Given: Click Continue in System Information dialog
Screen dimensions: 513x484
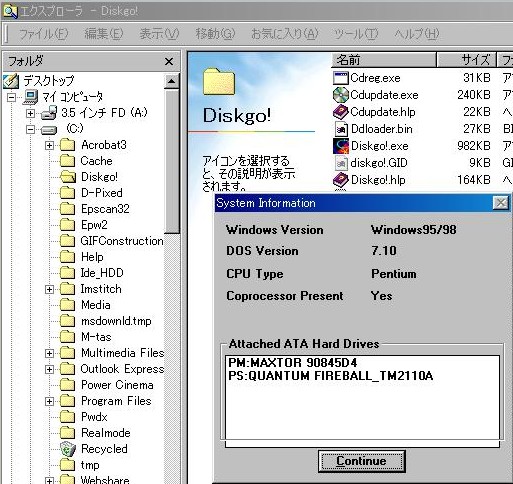Looking at the screenshot, I should pyautogui.click(x=362, y=461).
